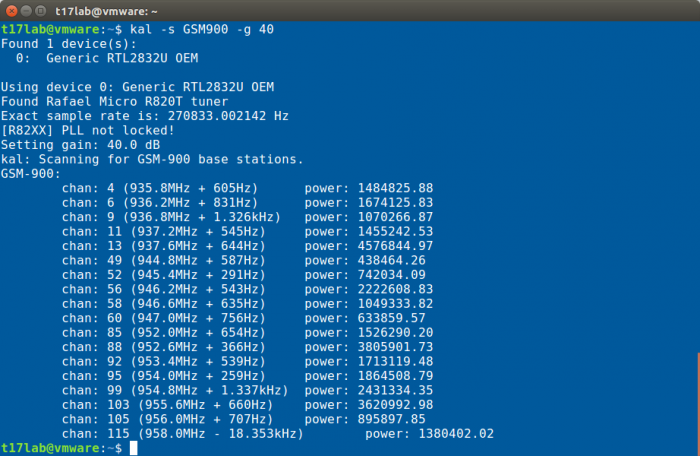Screen dimensions: 700x456
Task: Click the chan 88 power value 3805901.73
Action: pyautogui.click(x=395, y=347)
